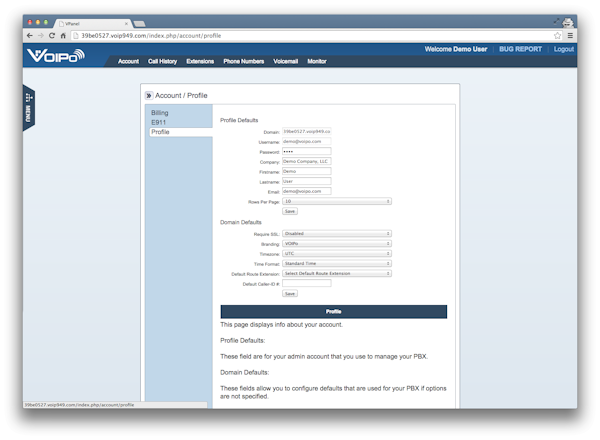This screenshot has width=600, height=440.
Task: Click the Email input field
Action: point(307,191)
